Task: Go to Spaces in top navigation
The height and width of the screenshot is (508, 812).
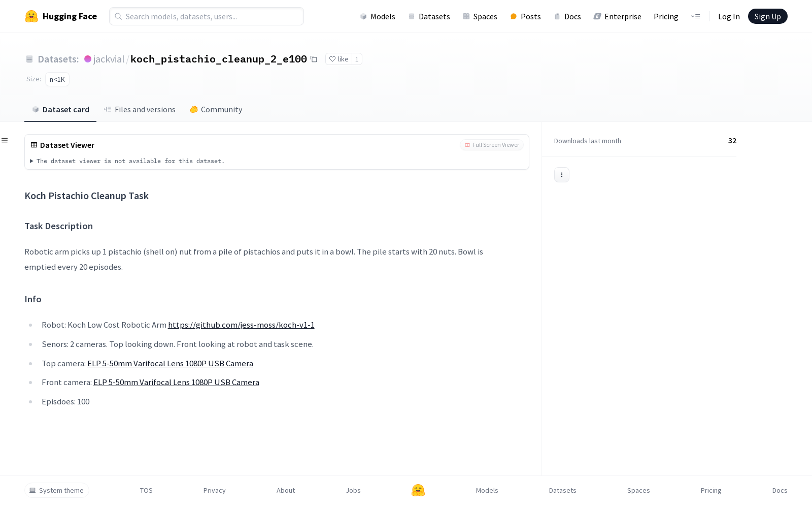Action: point(480,16)
